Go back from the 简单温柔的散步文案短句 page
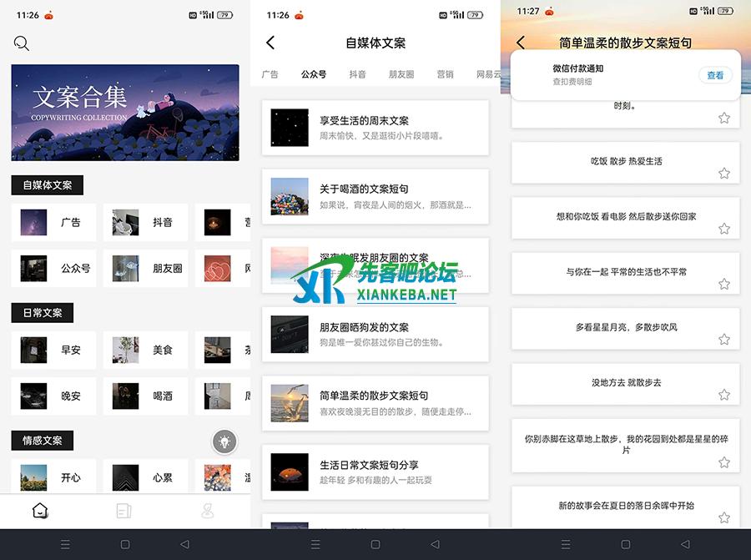 click(521, 43)
